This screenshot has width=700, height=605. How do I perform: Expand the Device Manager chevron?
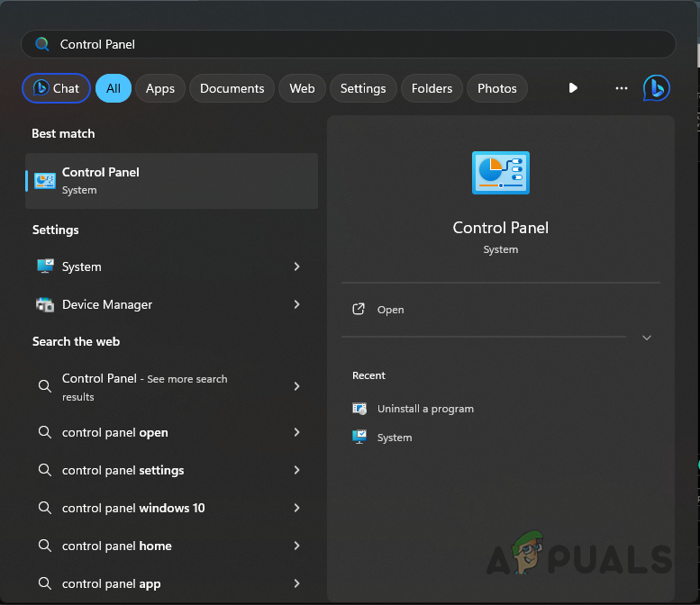(297, 304)
